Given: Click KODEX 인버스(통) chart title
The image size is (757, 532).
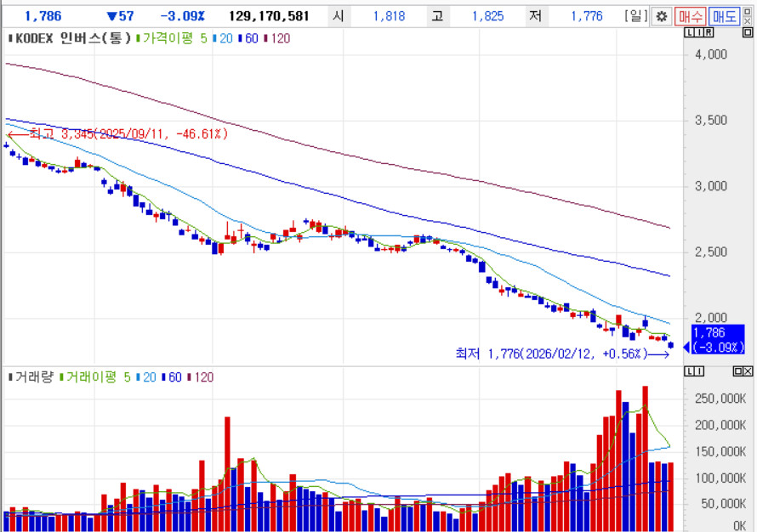Looking at the screenshot, I should [70, 38].
